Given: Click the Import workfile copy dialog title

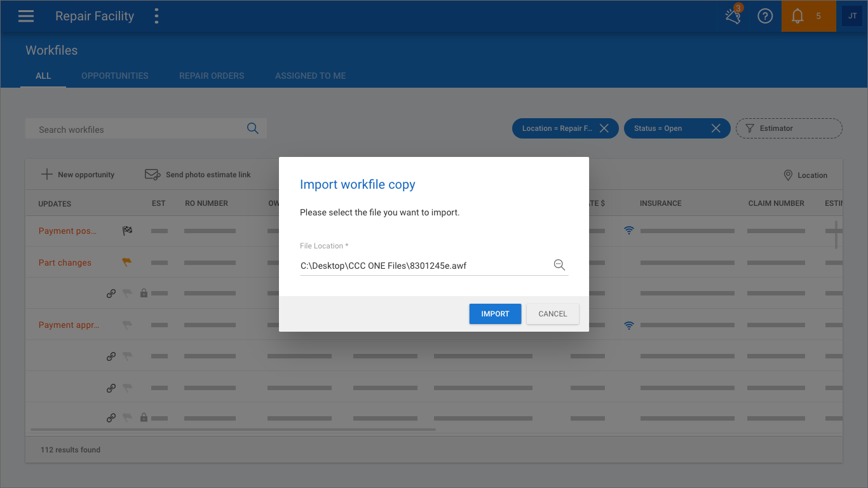Looking at the screenshot, I should [358, 184].
